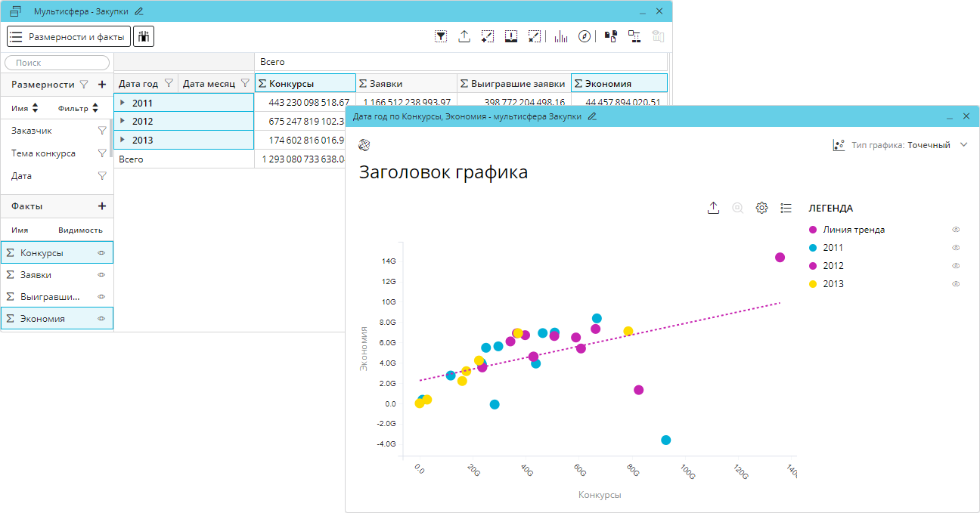
Task: Click the compass icon in the toolbar
Action: [584, 36]
